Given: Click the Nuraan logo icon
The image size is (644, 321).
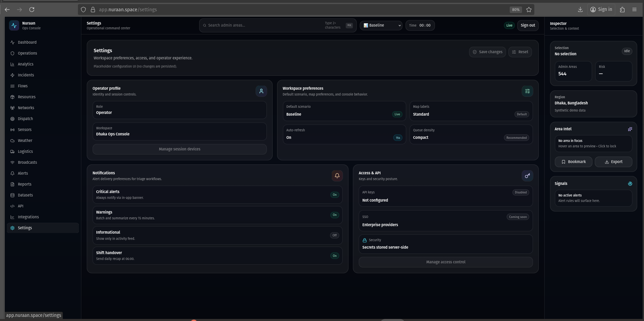Looking at the screenshot, I should [14, 26].
